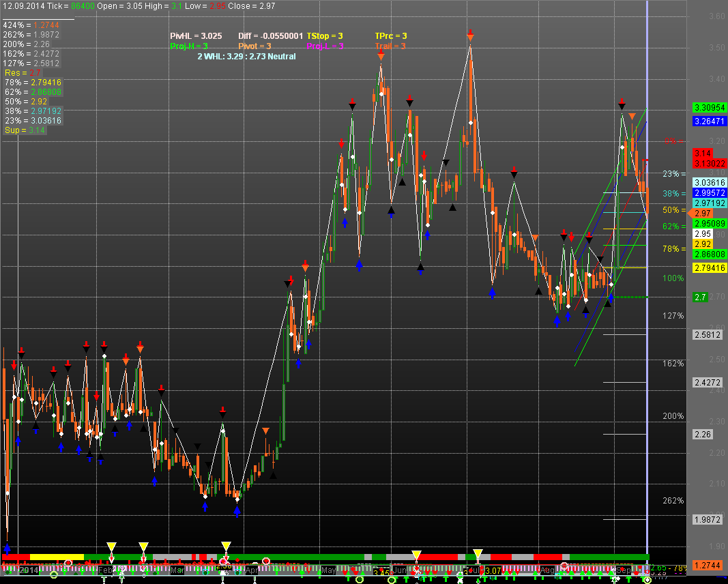Click the yellow segment of the bottom color ribbon
The height and width of the screenshot is (584, 728).
tap(57, 557)
